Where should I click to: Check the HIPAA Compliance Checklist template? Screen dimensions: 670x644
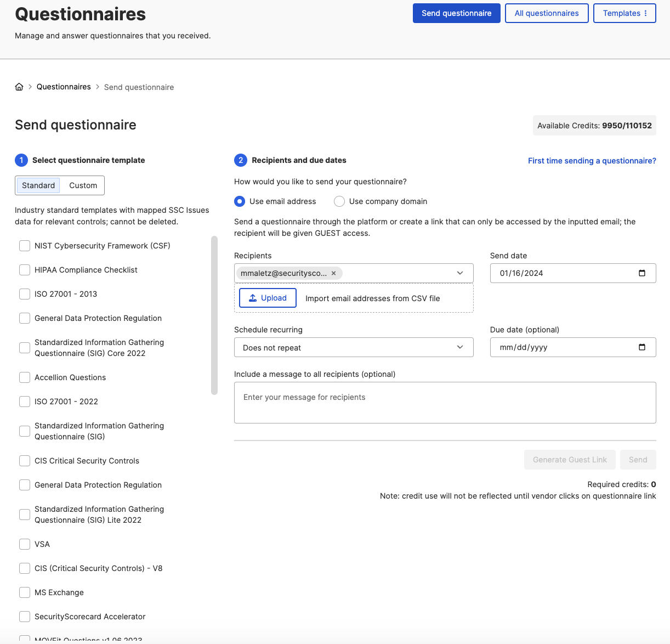click(24, 270)
